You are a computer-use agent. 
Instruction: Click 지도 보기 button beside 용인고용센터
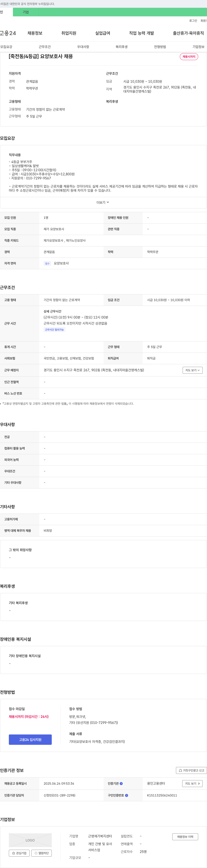[193, 783]
